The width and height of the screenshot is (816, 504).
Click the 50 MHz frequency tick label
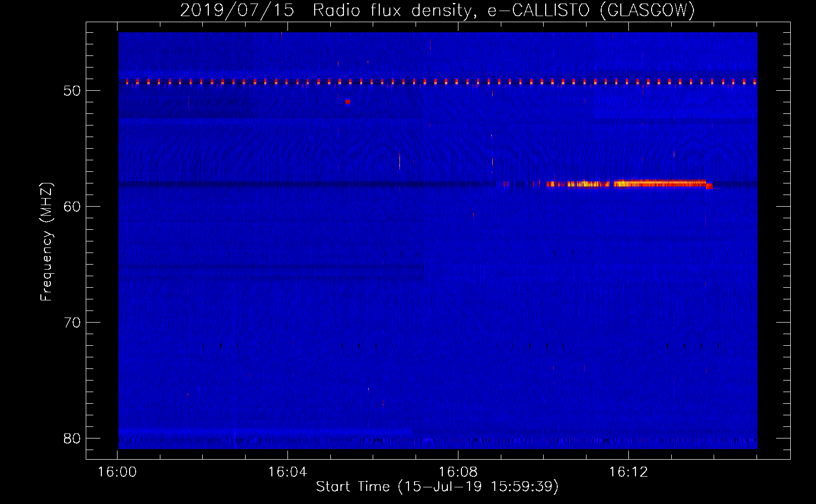coord(72,91)
